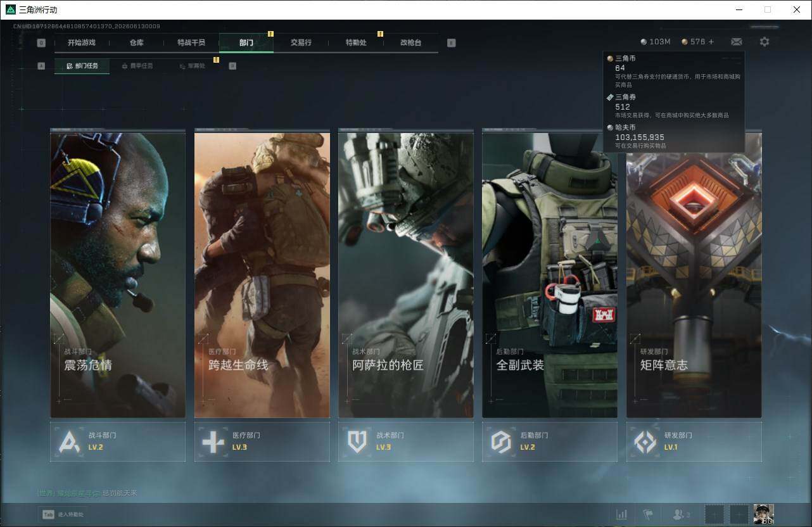The width and height of the screenshot is (812, 527).
Task: Open the 跨越生命线 medical department card
Action: pos(262,274)
